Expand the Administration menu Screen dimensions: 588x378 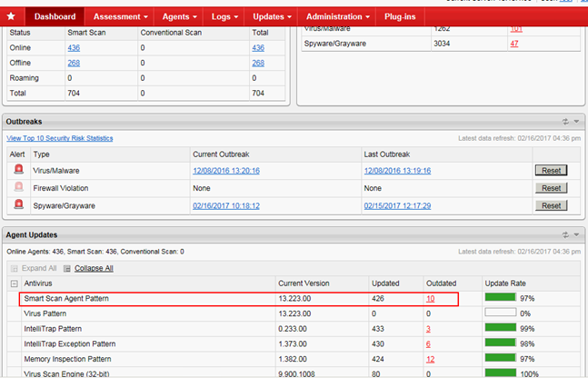[338, 16]
